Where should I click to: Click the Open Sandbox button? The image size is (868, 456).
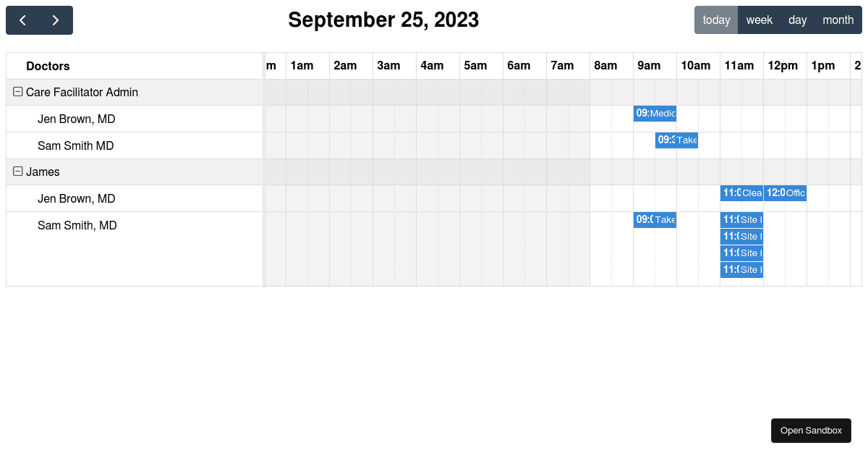[x=811, y=430]
